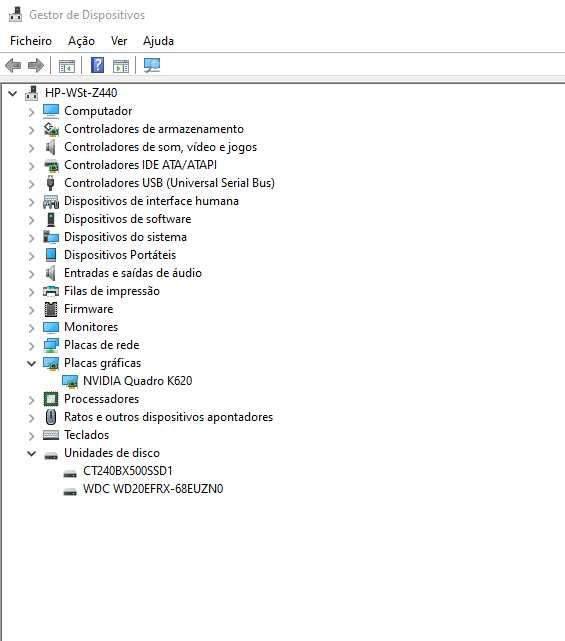Click the Teclados keyboard icon
Image resolution: width=565 pixels, height=641 pixels.
(51, 435)
